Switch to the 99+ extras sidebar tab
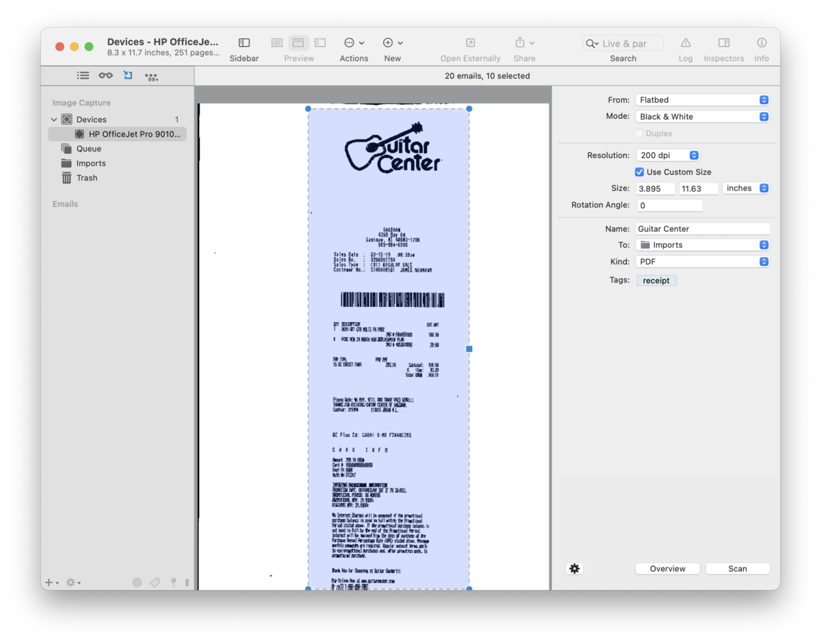The width and height of the screenshot is (821, 644). tap(151, 77)
